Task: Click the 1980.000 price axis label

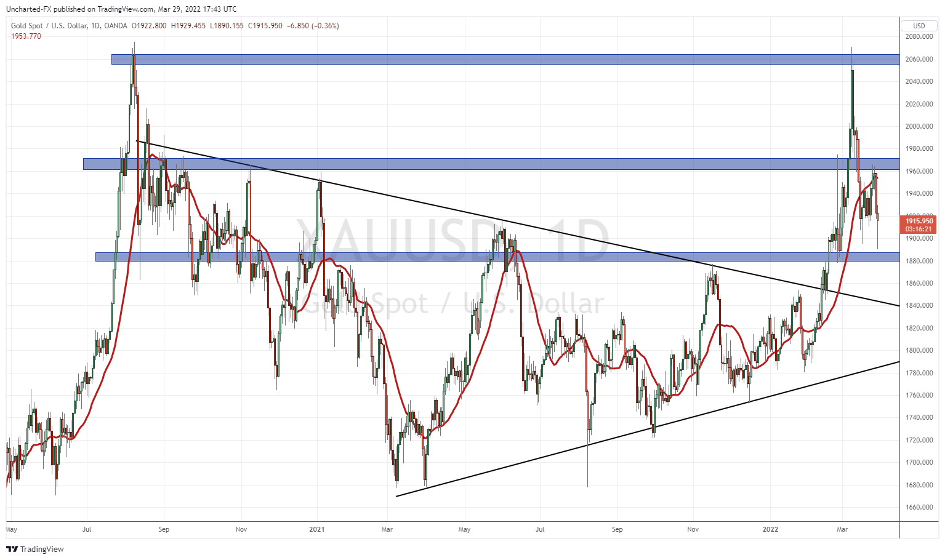Action: [919, 148]
